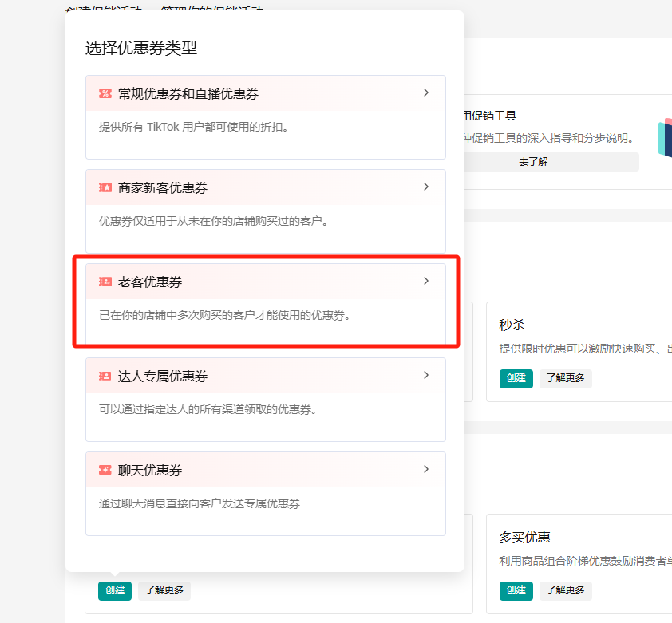Click the 达人专属优惠券 ticket icon
The height and width of the screenshot is (623, 672).
coord(105,376)
